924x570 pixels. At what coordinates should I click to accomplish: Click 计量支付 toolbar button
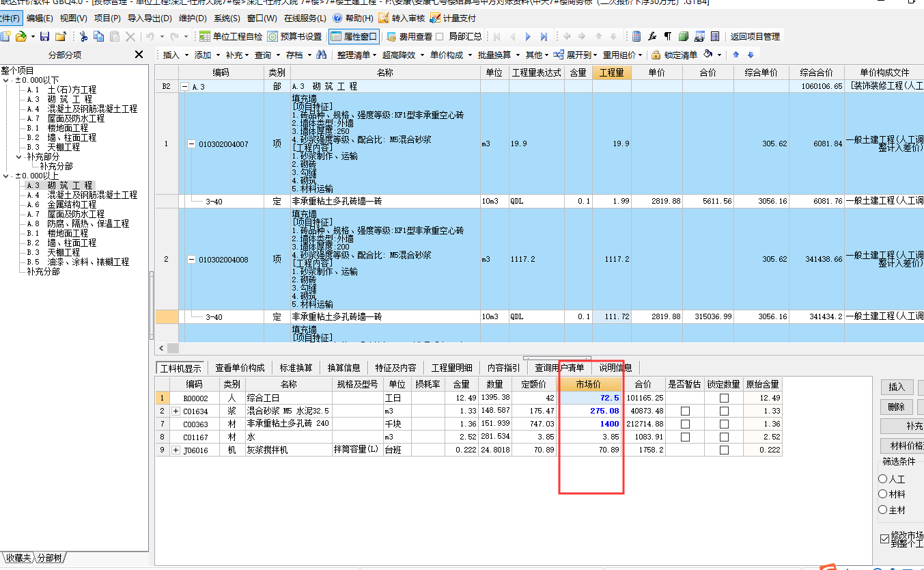[x=453, y=18]
